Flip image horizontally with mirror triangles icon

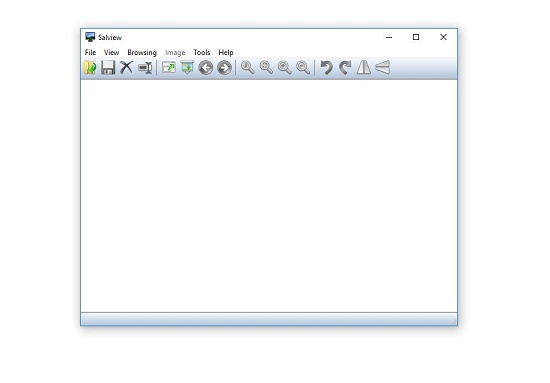pyautogui.click(x=364, y=67)
